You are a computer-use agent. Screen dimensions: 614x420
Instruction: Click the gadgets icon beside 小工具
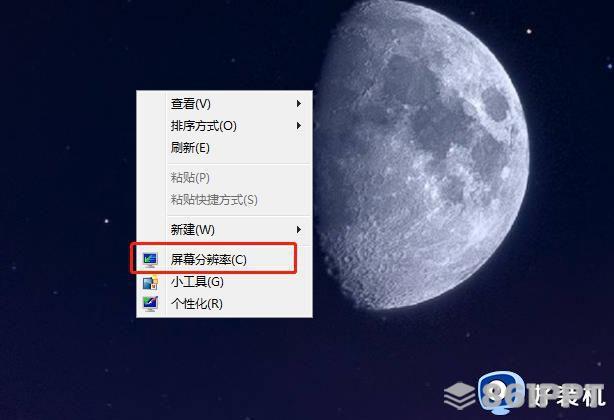150,282
